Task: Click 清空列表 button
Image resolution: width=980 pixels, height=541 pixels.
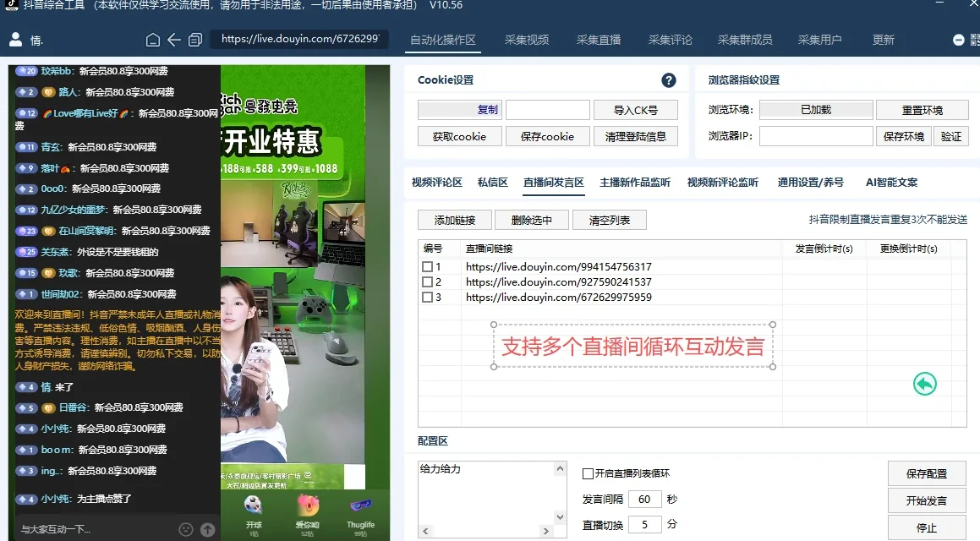Action: click(610, 220)
